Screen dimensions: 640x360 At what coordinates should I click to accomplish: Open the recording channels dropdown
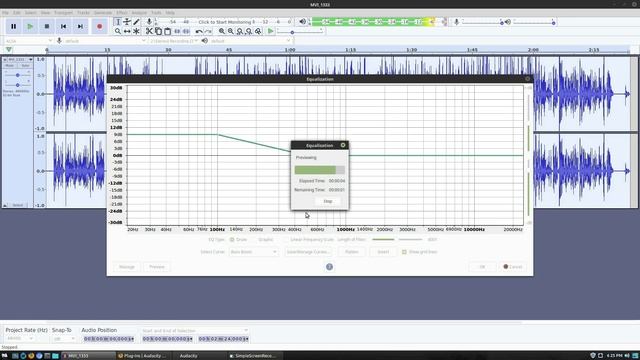[173, 41]
